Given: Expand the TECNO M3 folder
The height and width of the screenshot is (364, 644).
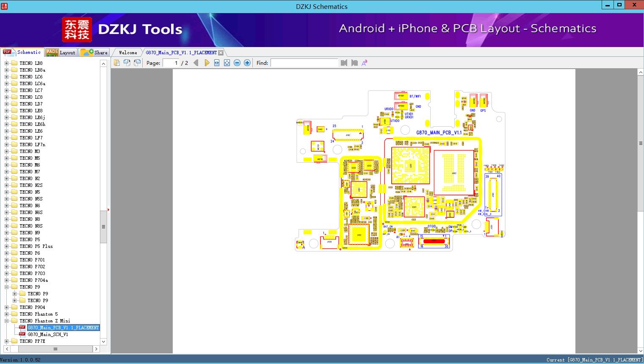Looking at the screenshot, I should click(x=6, y=151).
